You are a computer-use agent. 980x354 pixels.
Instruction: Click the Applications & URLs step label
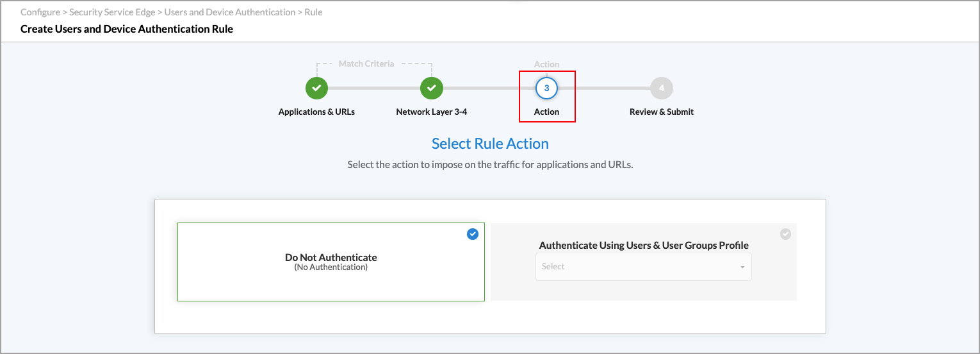[x=316, y=112]
